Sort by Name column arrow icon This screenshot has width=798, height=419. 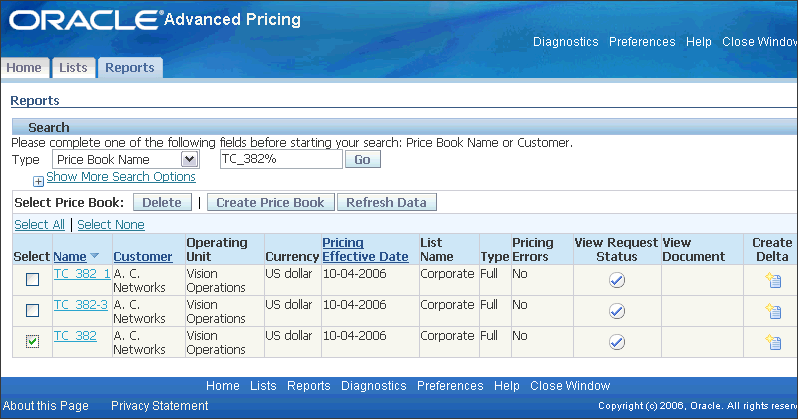pos(94,256)
